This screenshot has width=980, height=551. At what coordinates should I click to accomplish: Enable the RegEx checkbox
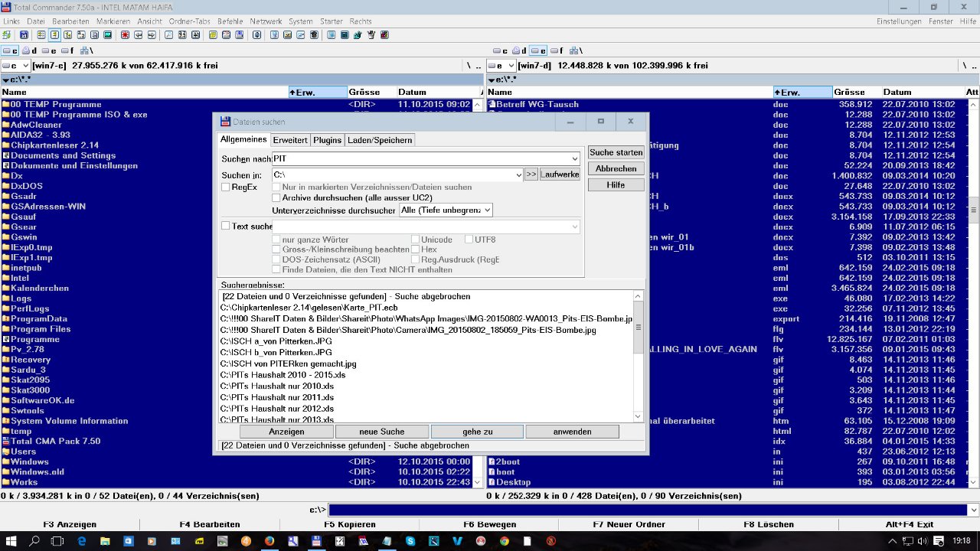(x=225, y=187)
